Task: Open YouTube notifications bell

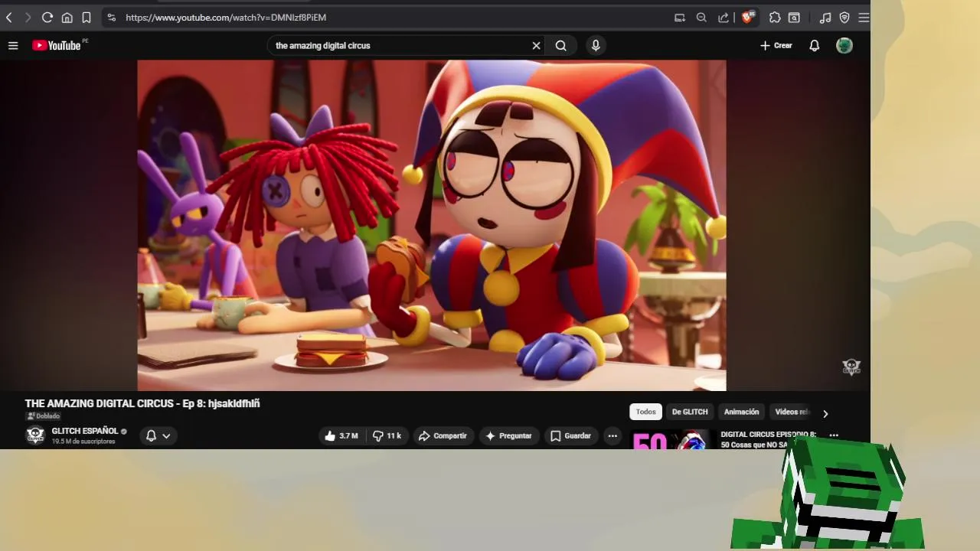Action: coord(815,46)
